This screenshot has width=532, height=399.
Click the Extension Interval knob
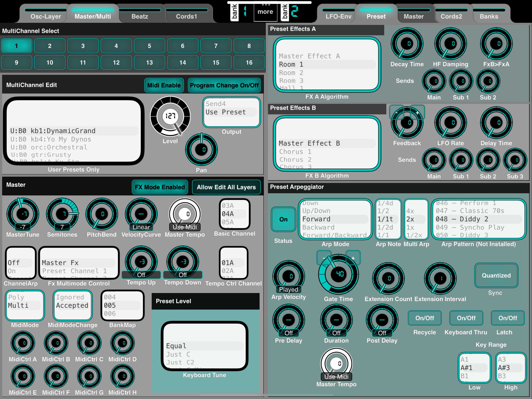(x=440, y=278)
